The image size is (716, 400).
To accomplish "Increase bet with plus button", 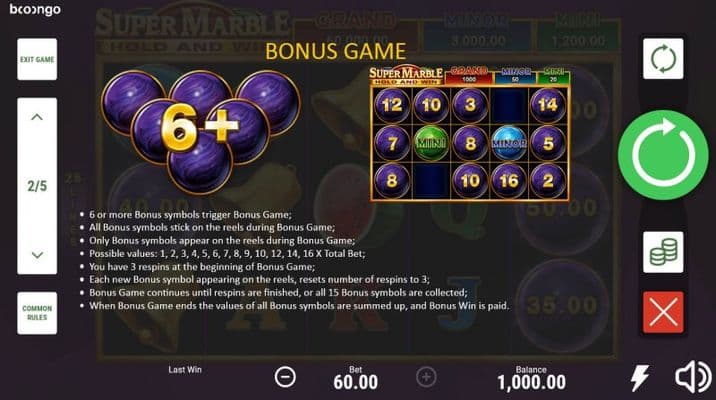I will [x=426, y=377].
